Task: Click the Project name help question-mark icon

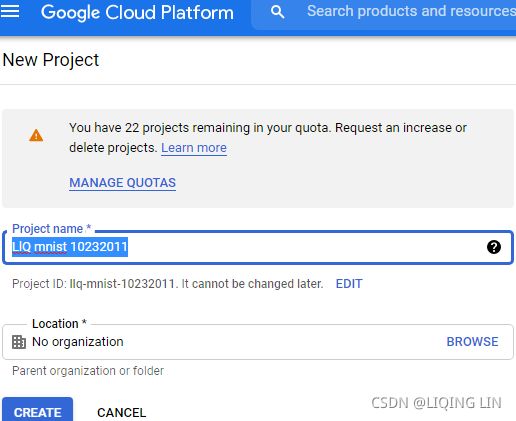Action: coord(494,247)
